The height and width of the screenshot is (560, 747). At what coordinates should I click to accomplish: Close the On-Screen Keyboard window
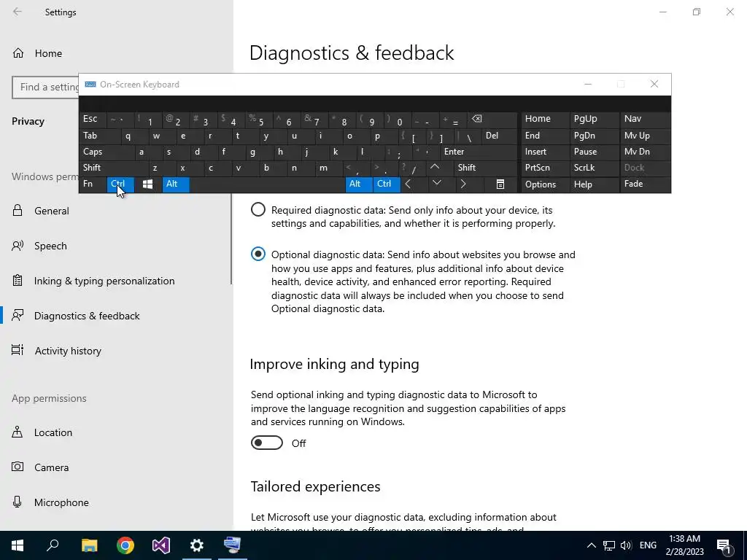[654, 85]
